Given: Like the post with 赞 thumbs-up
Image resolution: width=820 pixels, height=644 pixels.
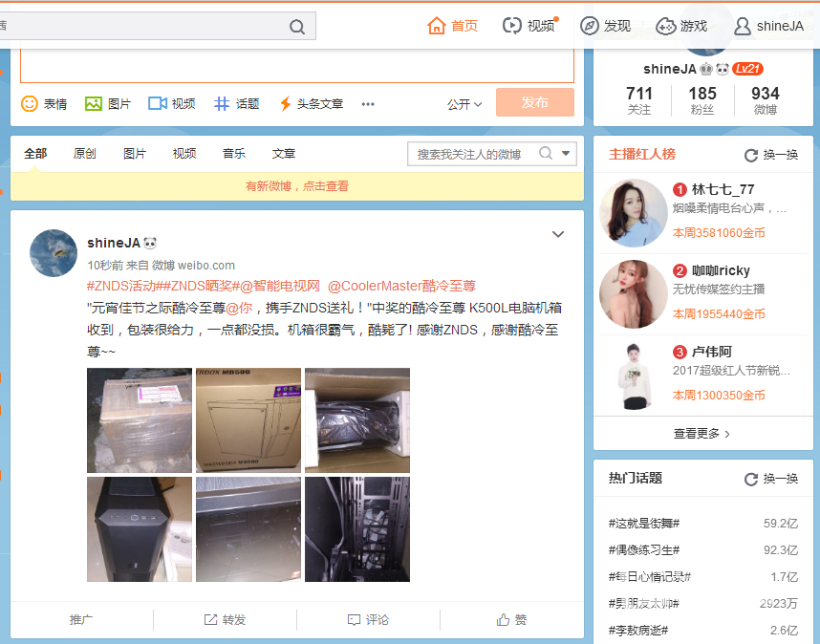Looking at the screenshot, I should pyautogui.click(x=511, y=619).
